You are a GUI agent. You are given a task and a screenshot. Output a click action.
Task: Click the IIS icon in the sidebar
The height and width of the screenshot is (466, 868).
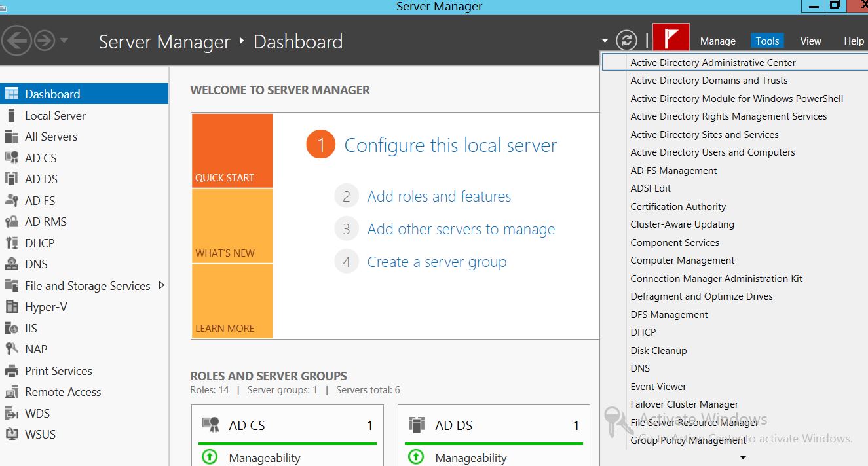click(x=11, y=329)
